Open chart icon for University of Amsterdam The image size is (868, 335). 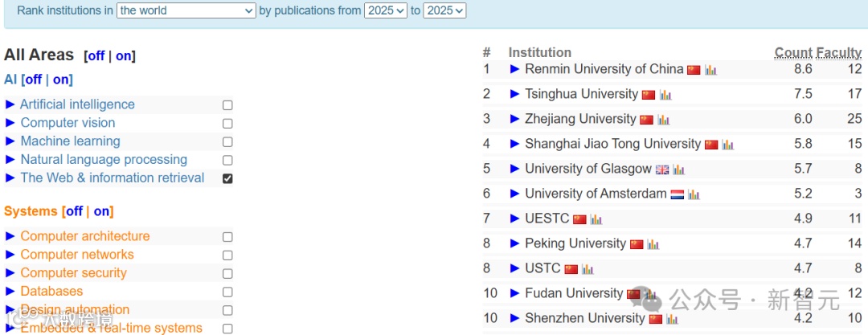pyautogui.click(x=694, y=195)
